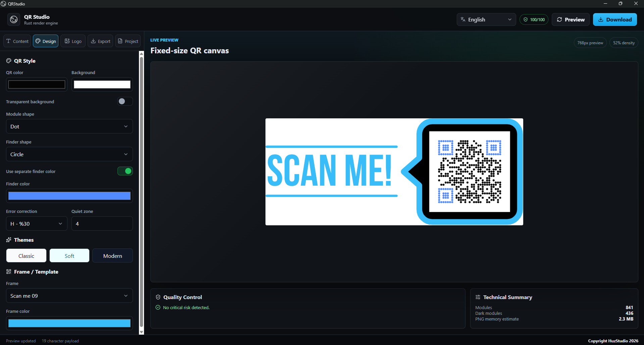Screen dimensions: 644x345
Task: Open the Finder shape dropdown showing Circle
Action: [69, 154]
